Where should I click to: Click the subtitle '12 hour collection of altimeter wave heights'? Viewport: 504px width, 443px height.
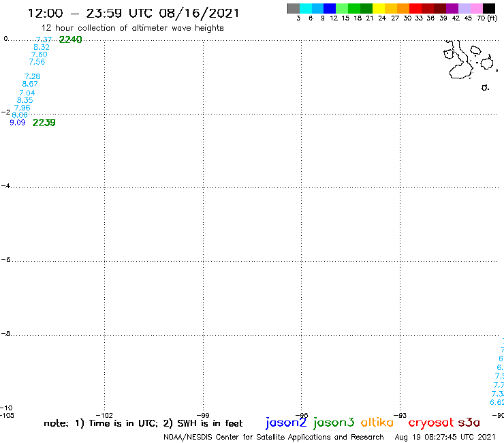[132, 28]
